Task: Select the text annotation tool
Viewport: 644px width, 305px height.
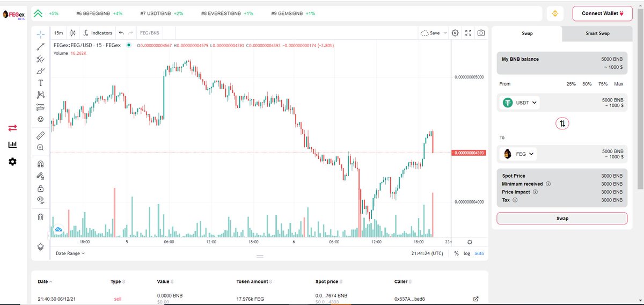Action: (40, 83)
